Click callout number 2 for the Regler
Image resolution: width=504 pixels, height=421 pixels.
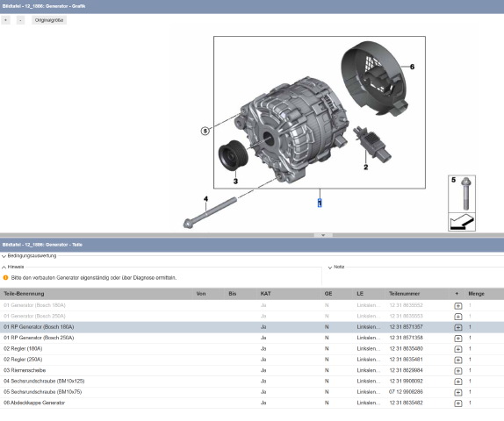pyautogui.click(x=366, y=167)
